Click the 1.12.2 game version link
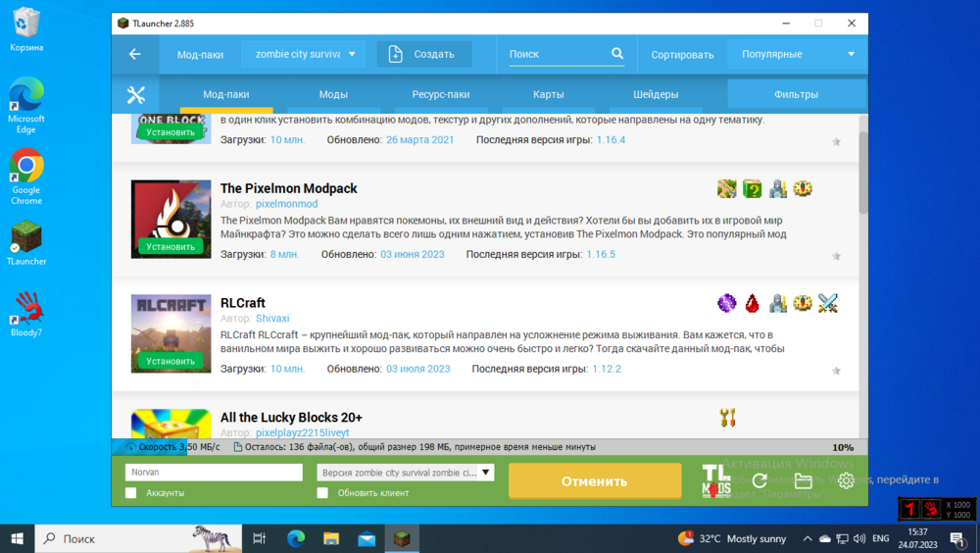This screenshot has height=553, width=980. click(607, 369)
